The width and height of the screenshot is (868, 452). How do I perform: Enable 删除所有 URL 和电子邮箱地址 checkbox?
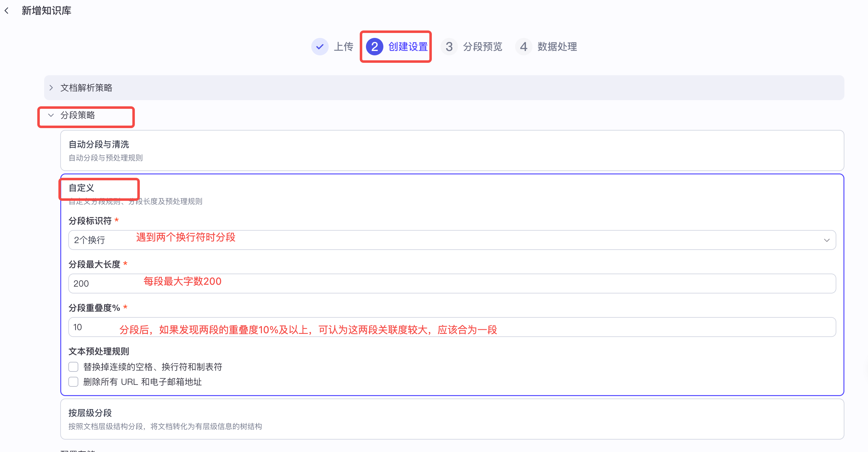pos(73,382)
